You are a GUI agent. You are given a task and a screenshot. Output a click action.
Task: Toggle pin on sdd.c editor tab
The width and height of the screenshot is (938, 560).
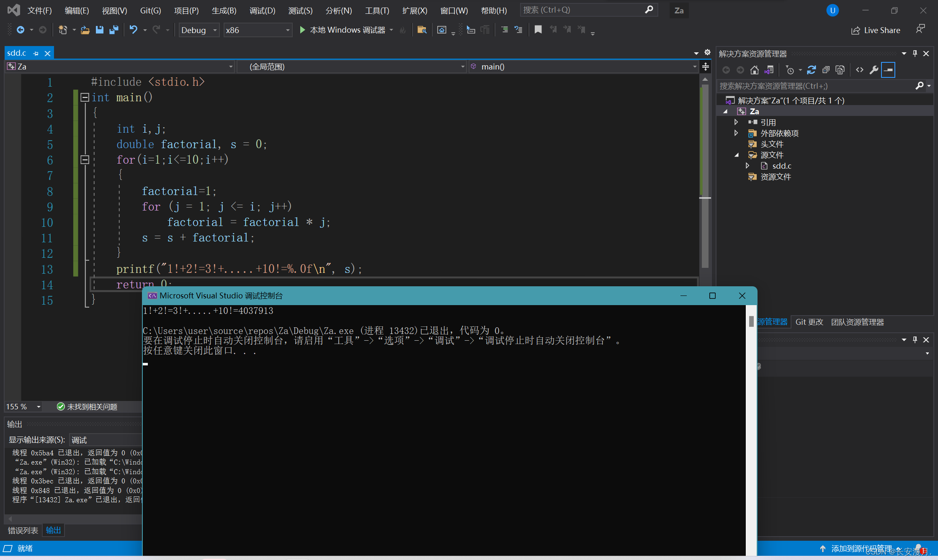click(36, 54)
